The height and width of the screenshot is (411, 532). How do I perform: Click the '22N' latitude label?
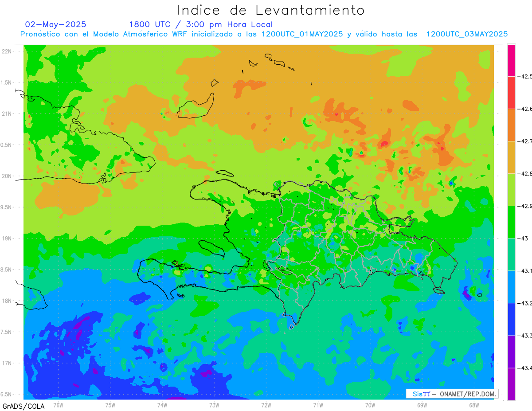tap(7, 51)
